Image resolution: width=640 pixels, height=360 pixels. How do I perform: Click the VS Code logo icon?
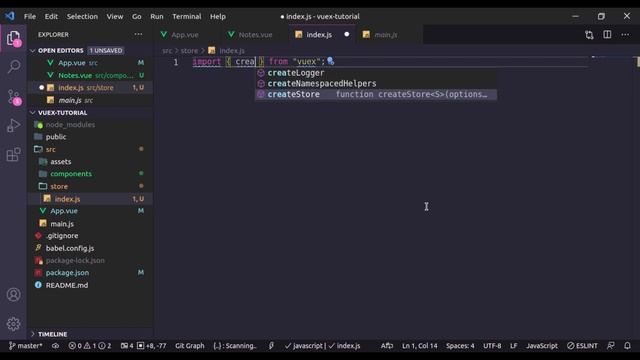coord(10,16)
